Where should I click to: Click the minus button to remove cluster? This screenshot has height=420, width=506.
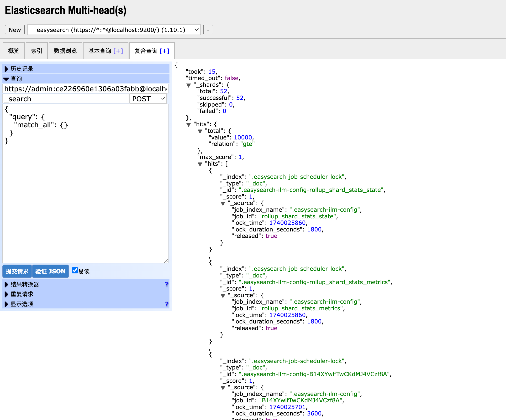click(208, 30)
